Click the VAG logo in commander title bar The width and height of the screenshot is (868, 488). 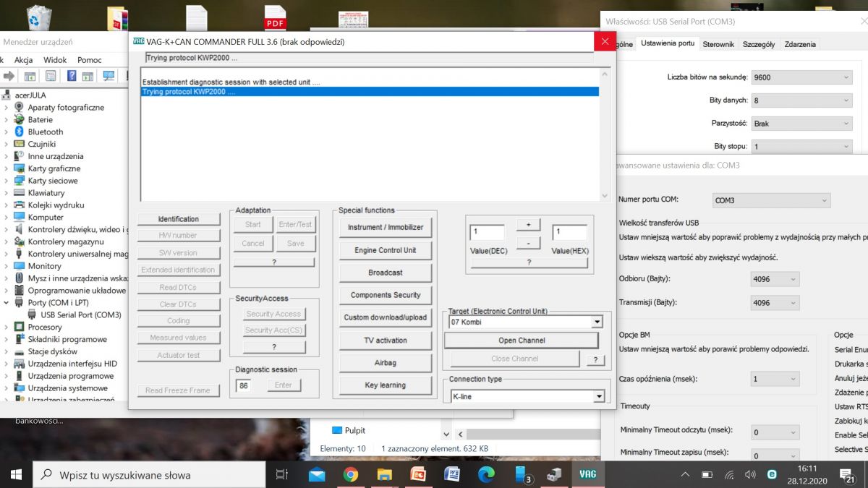pyautogui.click(x=138, y=42)
